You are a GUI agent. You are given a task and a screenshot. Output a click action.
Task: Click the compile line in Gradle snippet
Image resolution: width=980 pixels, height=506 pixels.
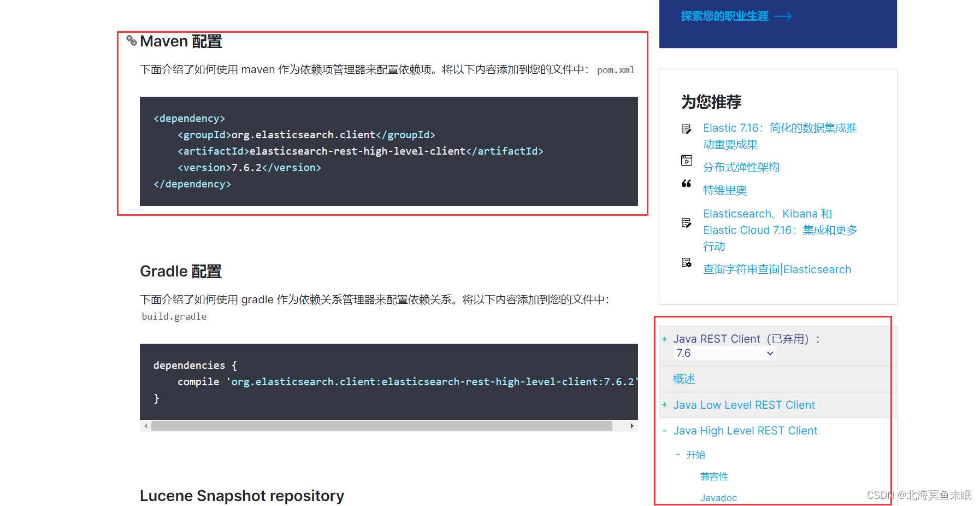pyautogui.click(x=408, y=382)
